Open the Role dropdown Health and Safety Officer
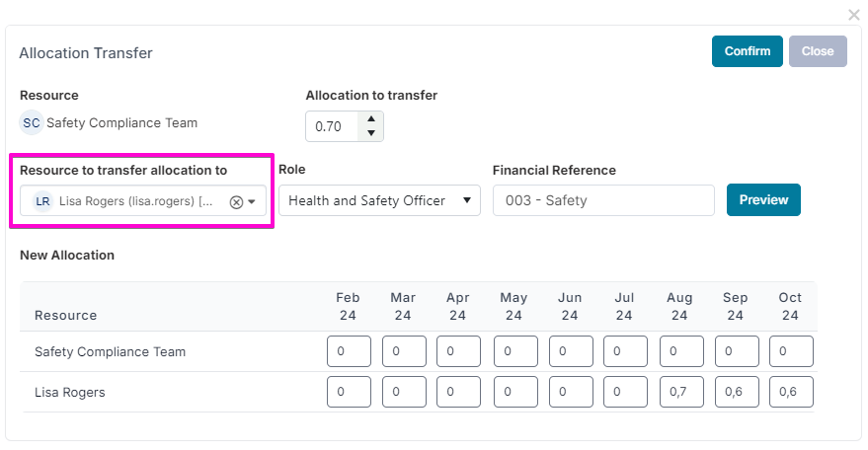 379,200
